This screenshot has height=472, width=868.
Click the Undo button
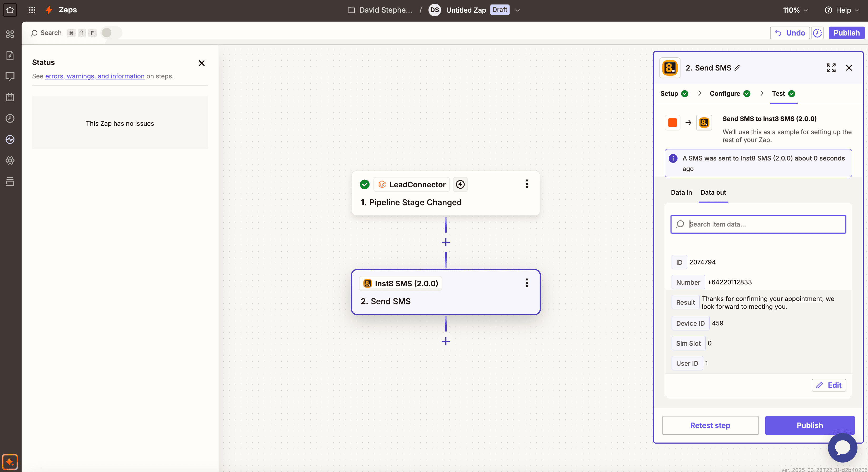[790, 33]
